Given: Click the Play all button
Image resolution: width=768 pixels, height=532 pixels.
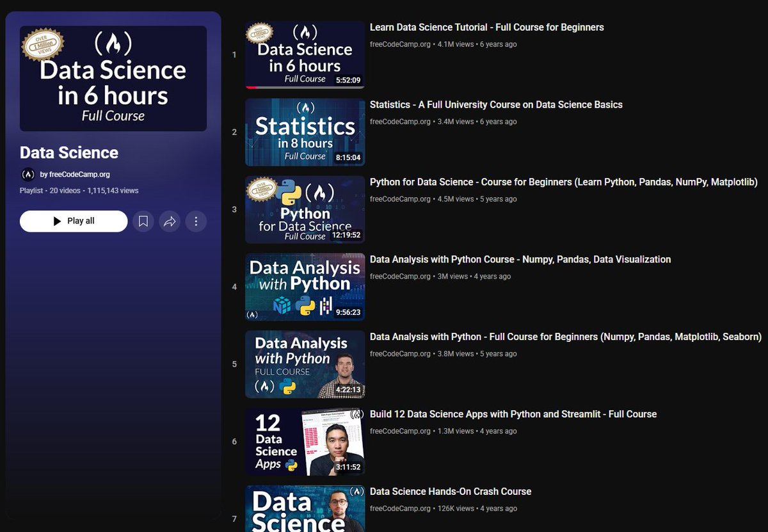Looking at the screenshot, I should [x=74, y=222].
